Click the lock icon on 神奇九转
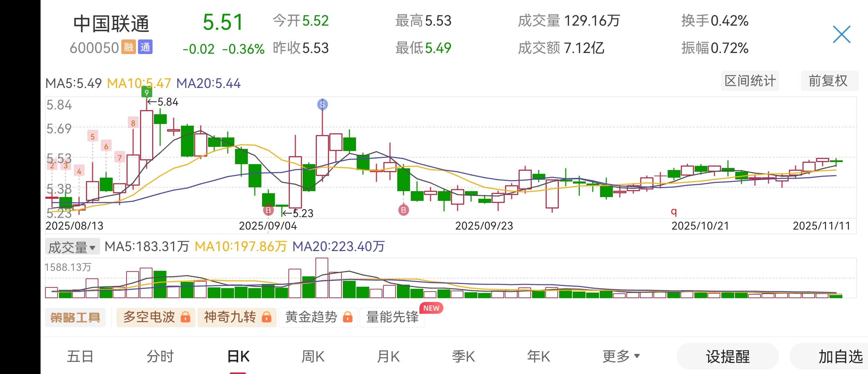 (x=266, y=317)
